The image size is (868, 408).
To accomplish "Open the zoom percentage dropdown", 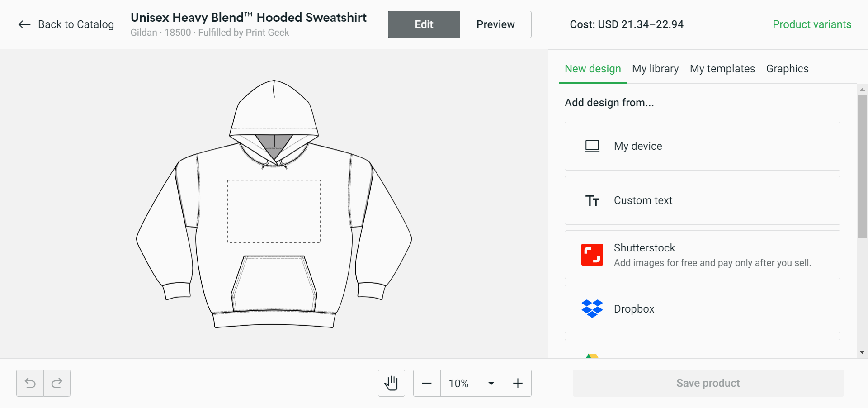I will point(491,383).
